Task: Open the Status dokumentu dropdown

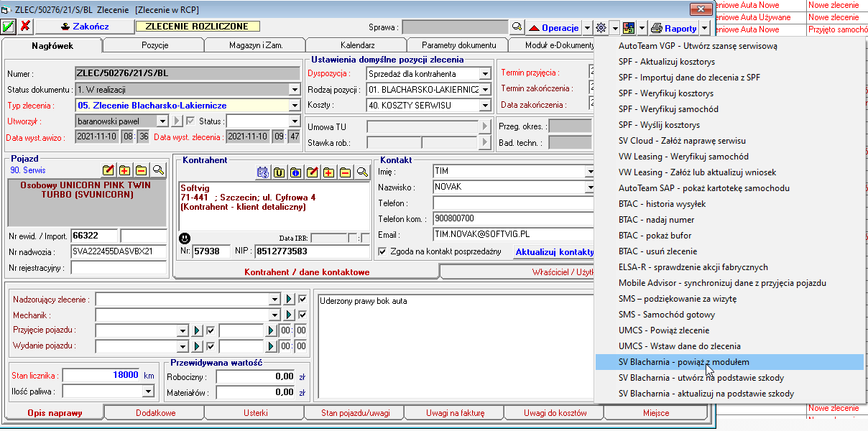Action: click(x=294, y=89)
